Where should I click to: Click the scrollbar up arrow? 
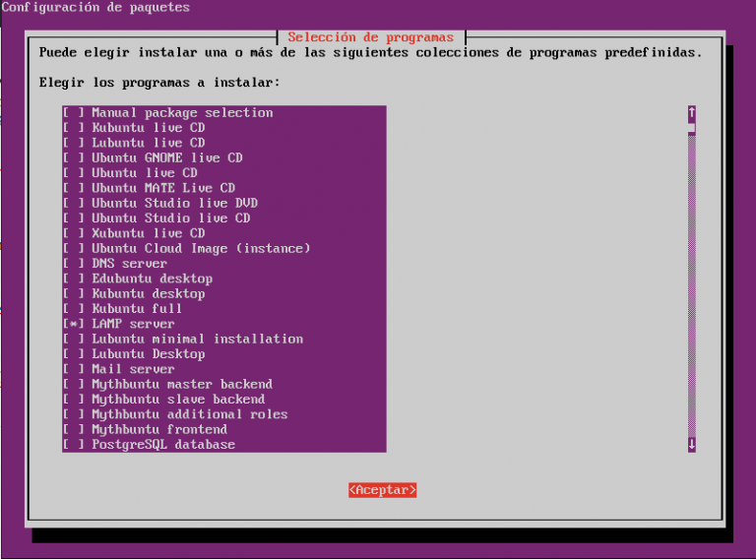tap(691, 113)
